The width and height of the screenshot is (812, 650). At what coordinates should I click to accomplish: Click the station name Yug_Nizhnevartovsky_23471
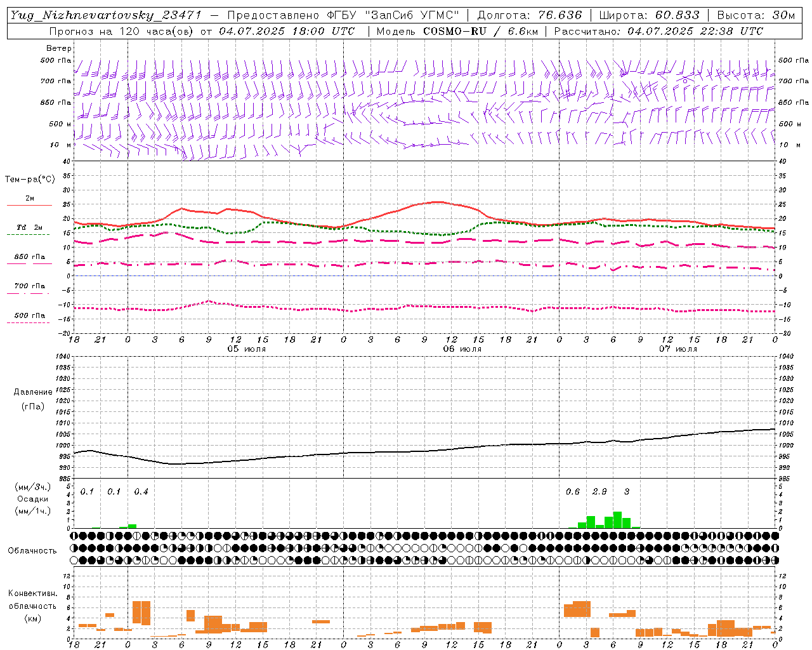pos(106,16)
